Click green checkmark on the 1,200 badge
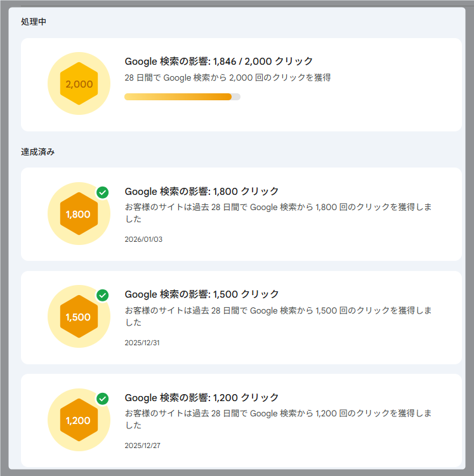Viewport: 474px width, 476px height. [x=103, y=399]
